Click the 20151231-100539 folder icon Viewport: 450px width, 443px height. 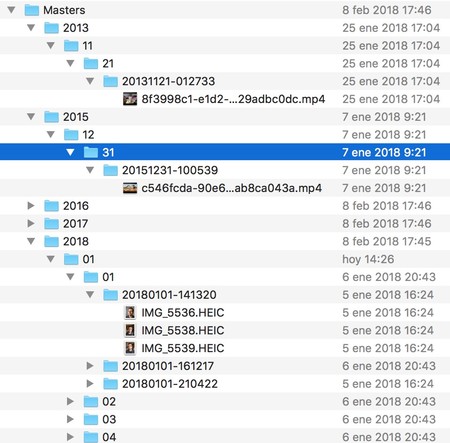[x=111, y=170]
